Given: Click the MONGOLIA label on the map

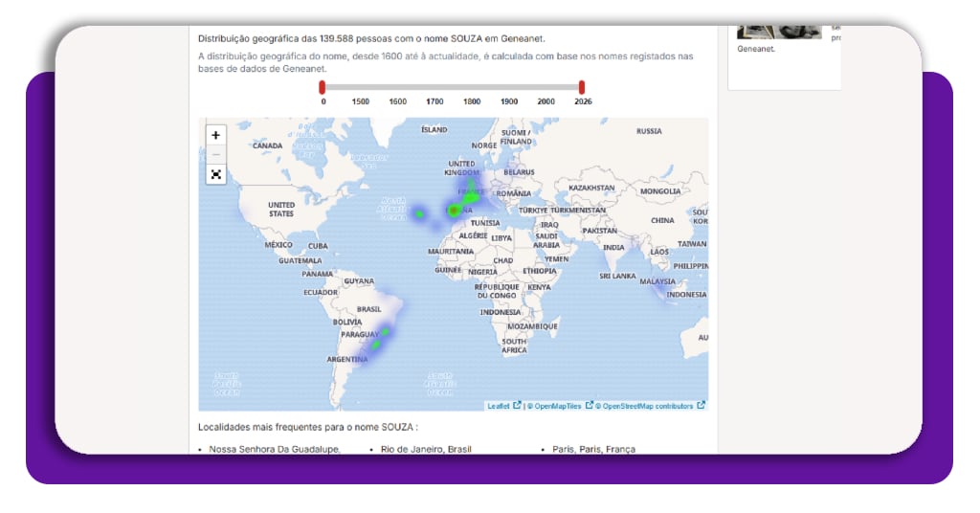Looking at the screenshot, I should coord(660,191).
